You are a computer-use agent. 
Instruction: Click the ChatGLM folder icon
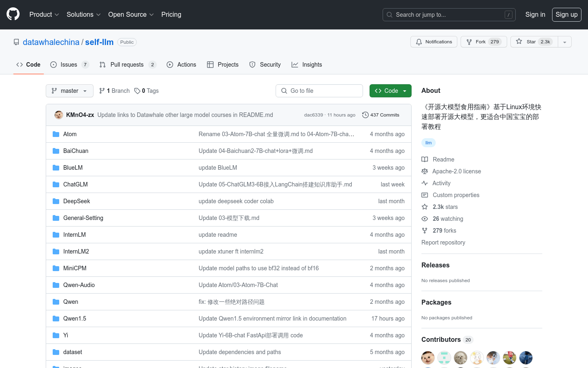[x=56, y=184]
